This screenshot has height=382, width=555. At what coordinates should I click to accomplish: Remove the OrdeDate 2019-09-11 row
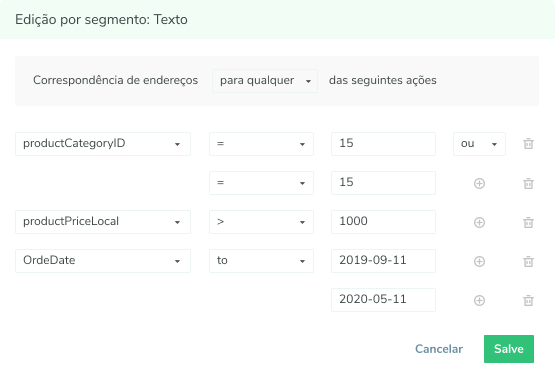tap(528, 261)
